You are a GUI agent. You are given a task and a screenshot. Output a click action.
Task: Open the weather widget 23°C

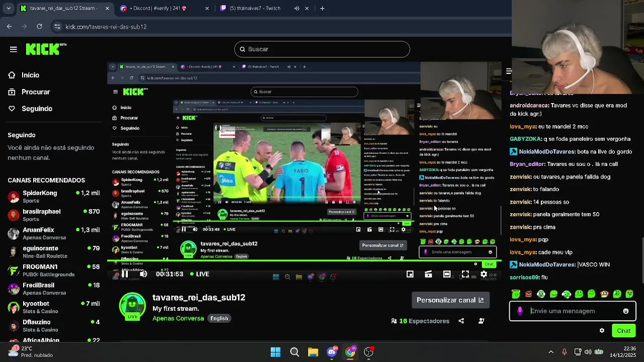point(30,351)
